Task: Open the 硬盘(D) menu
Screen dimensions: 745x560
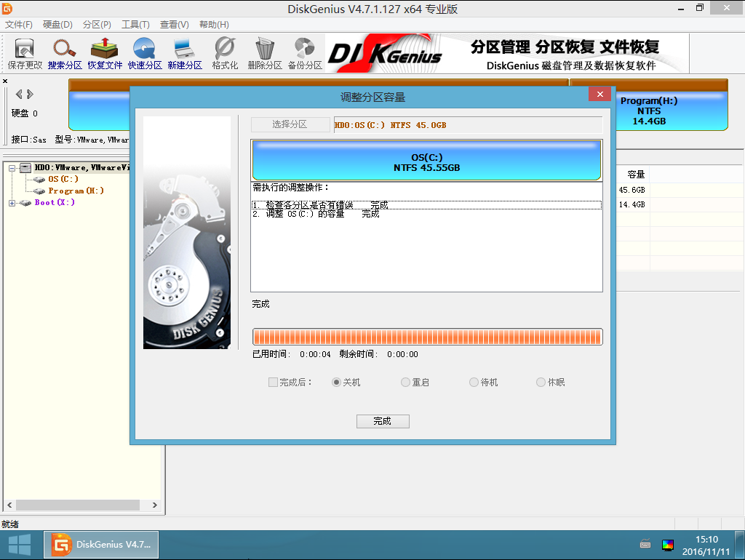Action: coord(57,25)
